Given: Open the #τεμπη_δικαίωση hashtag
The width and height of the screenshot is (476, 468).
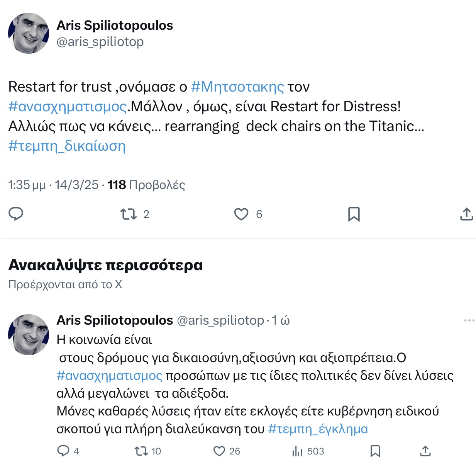Looking at the screenshot, I should (67, 146).
